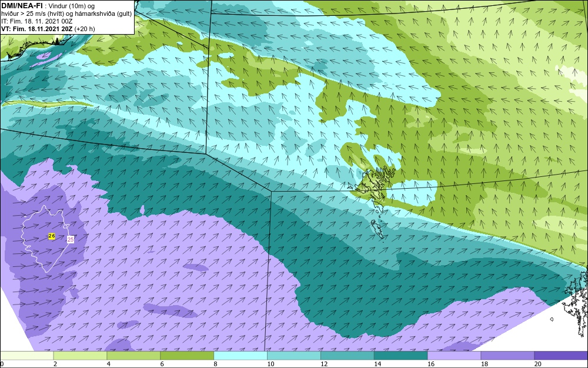Select the 14–16 m/s dark teal legend color
588x368 pixels.
click(x=400, y=356)
